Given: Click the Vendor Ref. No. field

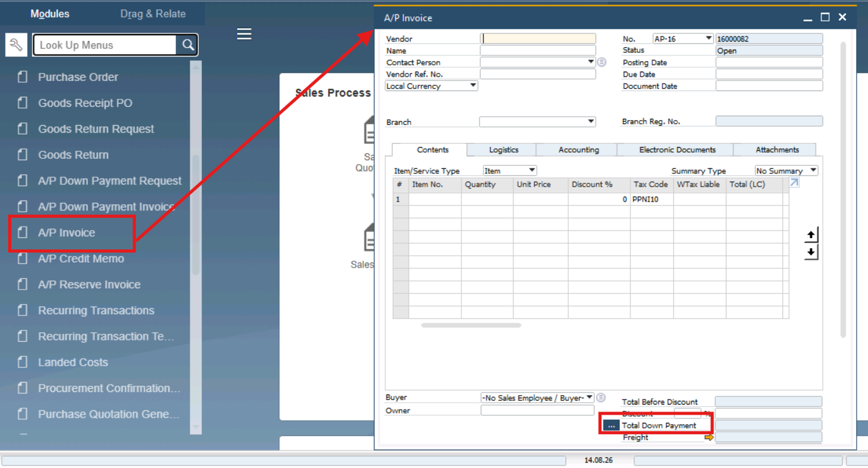Looking at the screenshot, I should pyautogui.click(x=537, y=74).
